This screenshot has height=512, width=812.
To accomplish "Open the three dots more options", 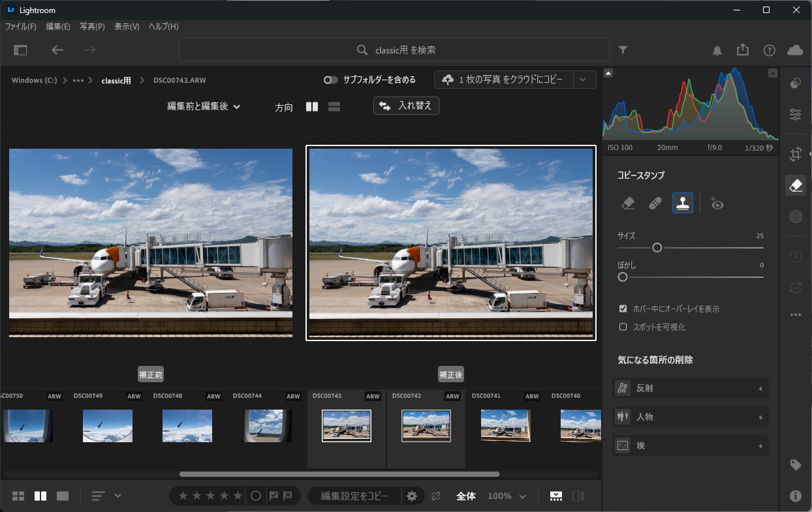I will coord(796,314).
